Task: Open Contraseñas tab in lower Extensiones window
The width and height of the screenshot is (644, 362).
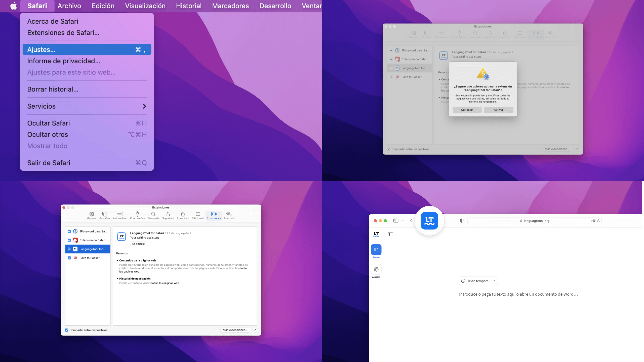Action: (137, 215)
